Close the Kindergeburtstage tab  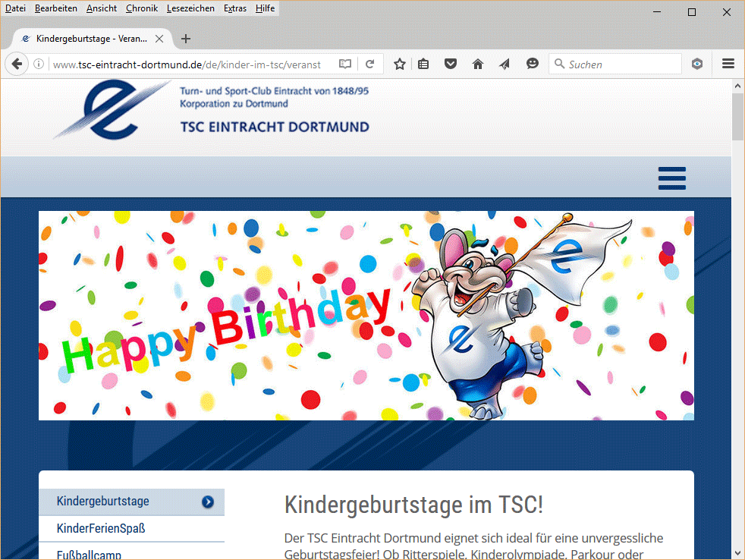159,39
